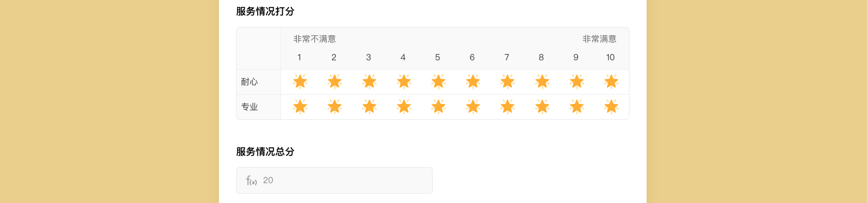
Task: Choose the 2nd star for 耐心
Action: point(335,82)
